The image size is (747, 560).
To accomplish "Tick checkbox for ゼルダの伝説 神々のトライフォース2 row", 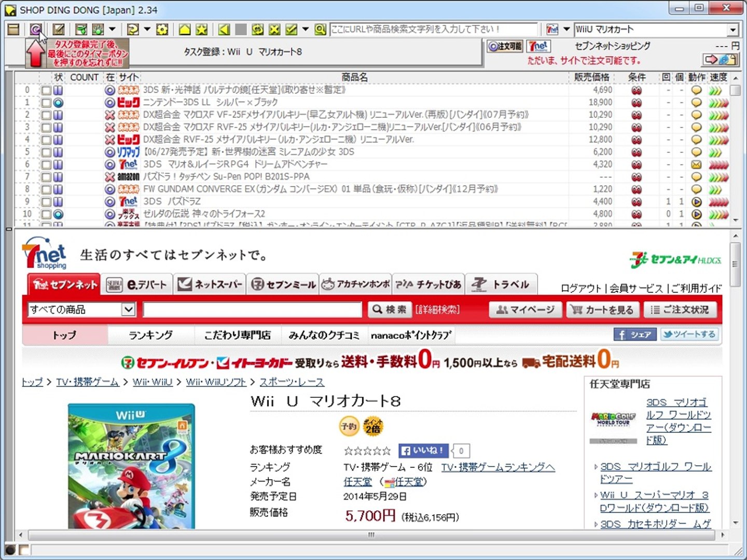I will 46,214.
